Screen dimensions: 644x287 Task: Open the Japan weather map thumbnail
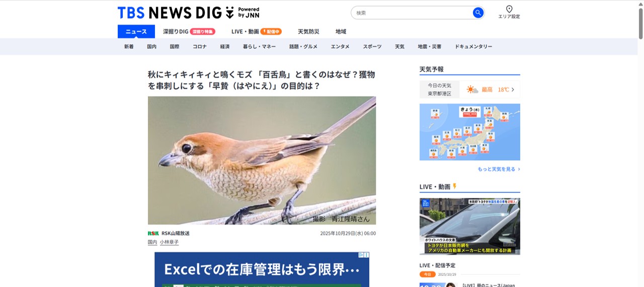tap(470, 132)
